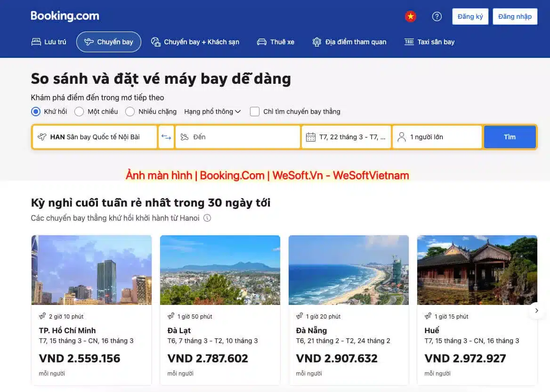
Task: Click the Đến destination field
Action: [x=237, y=137]
